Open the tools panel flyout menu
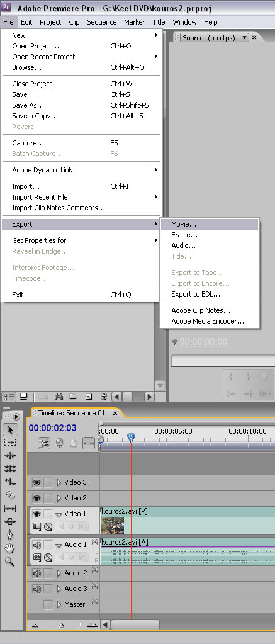 coord(16,417)
